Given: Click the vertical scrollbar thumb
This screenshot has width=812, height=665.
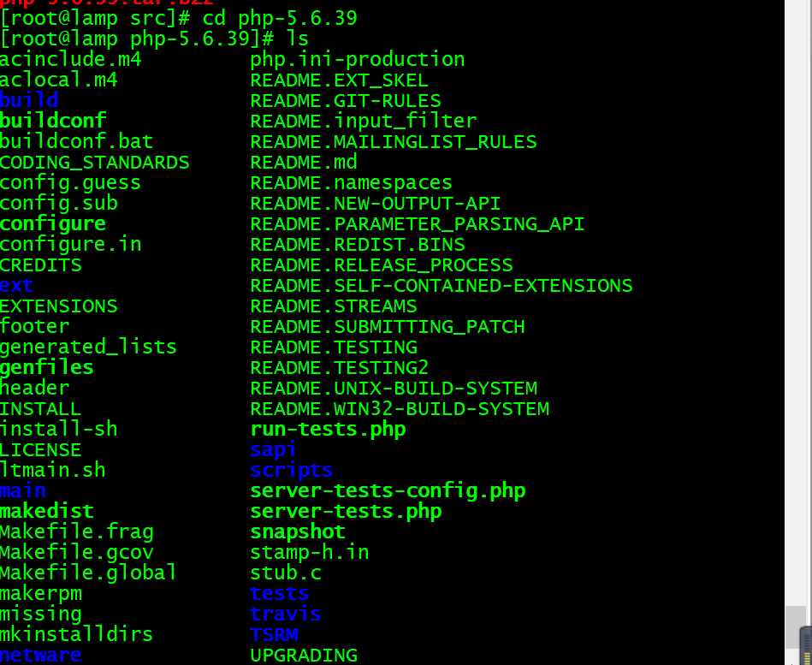Looking at the screenshot, I should [x=796, y=626].
